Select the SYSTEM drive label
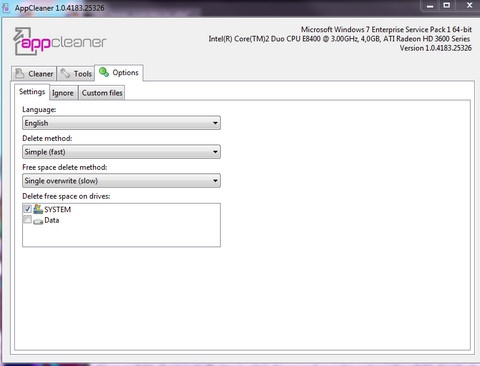This screenshot has height=366, width=480. [58, 210]
